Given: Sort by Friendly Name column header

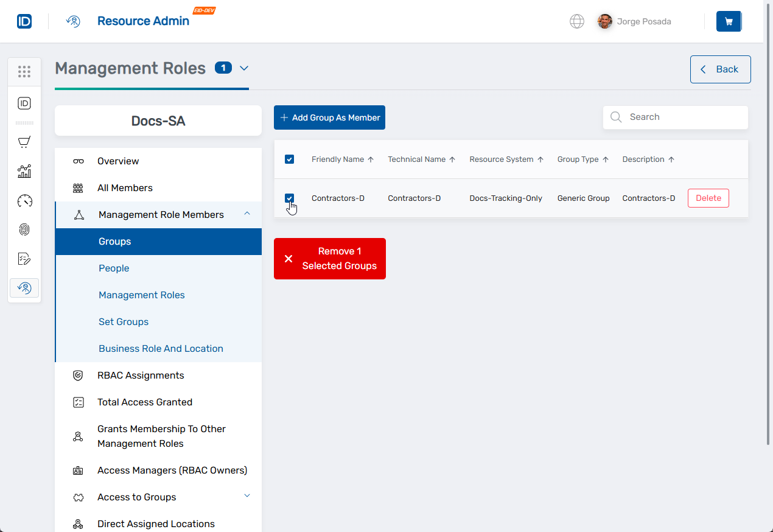Looking at the screenshot, I should point(338,159).
